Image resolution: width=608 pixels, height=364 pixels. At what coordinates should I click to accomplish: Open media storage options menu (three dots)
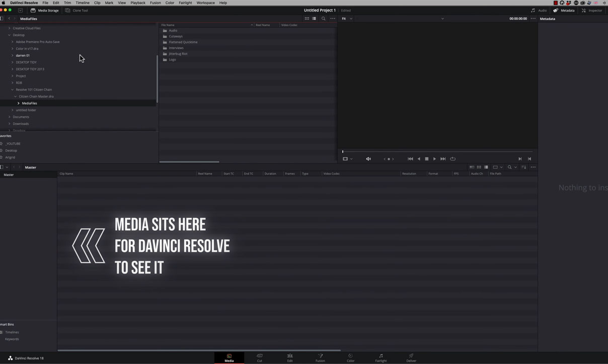333,19
